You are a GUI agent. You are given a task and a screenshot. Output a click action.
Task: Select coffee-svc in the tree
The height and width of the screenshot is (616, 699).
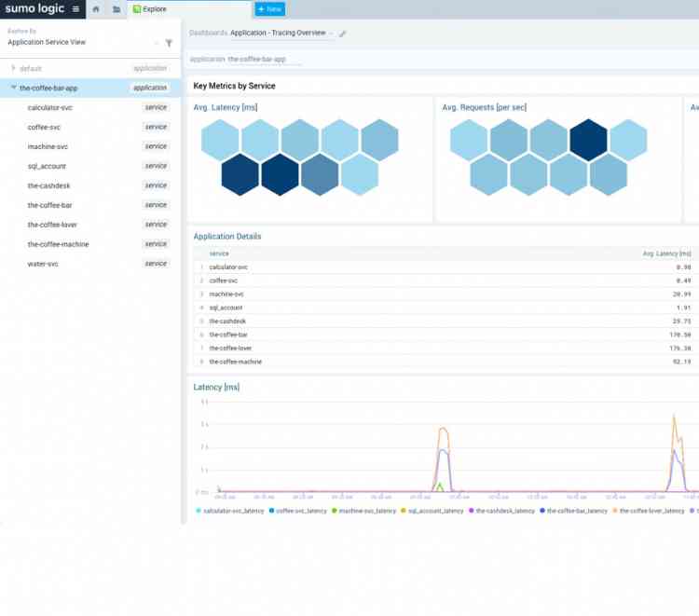tap(44, 128)
